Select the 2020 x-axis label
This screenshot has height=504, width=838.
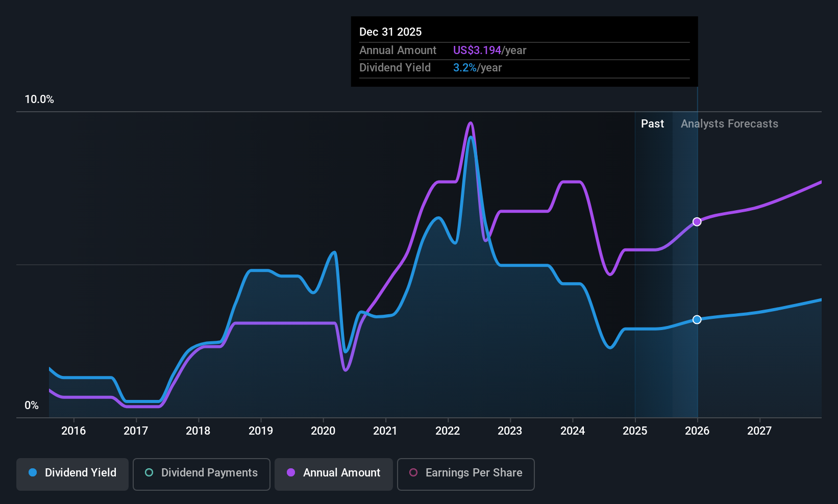point(323,431)
